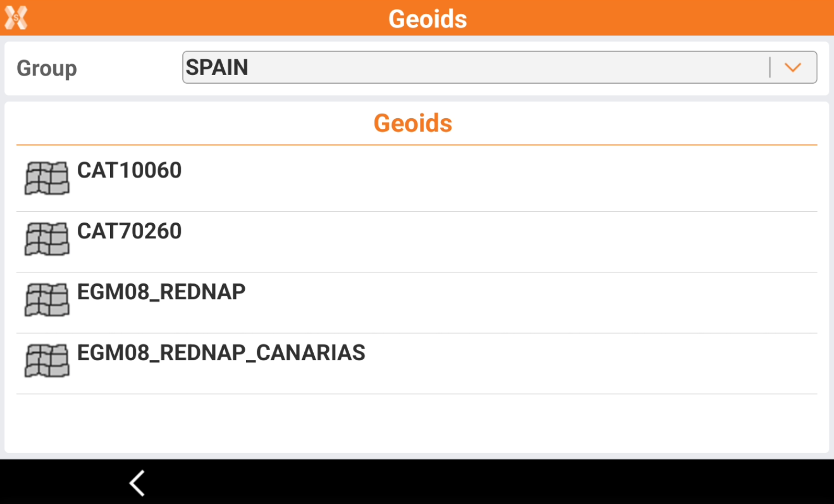Click the Geoids title in the orange header
The width and height of the screenshot is (834, 504).
pos(428,19)
